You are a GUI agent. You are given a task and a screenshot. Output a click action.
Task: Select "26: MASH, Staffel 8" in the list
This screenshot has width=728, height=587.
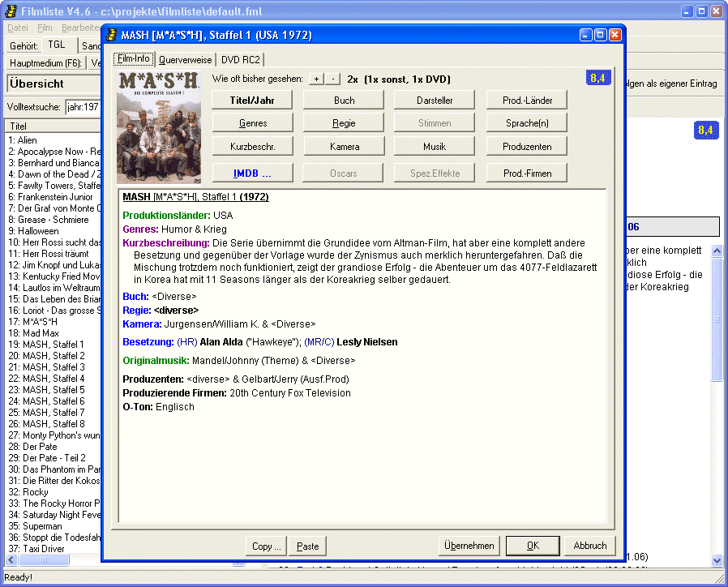coord(46,424)
